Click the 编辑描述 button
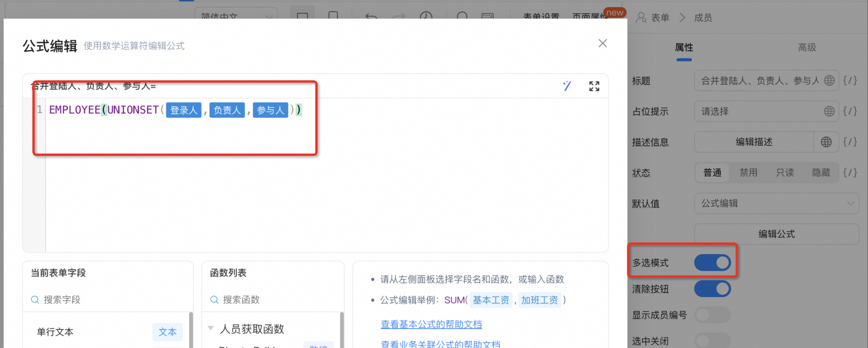This screenshot has width=868, height=348. [x=754, y=142]
